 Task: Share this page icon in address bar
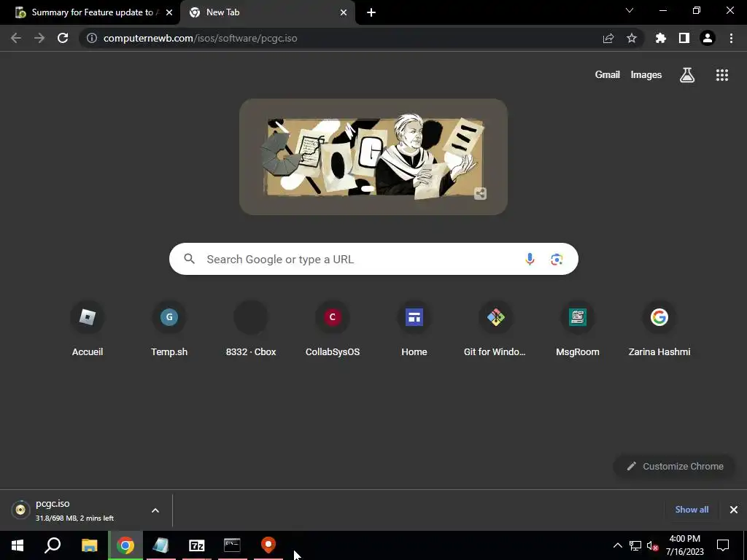coord(608,38)
